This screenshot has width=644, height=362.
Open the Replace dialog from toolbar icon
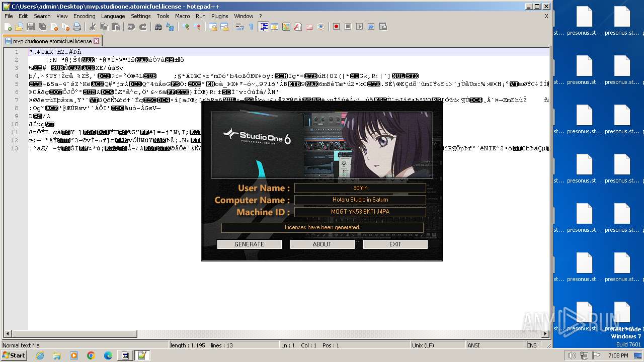click(x=170, y=27)
